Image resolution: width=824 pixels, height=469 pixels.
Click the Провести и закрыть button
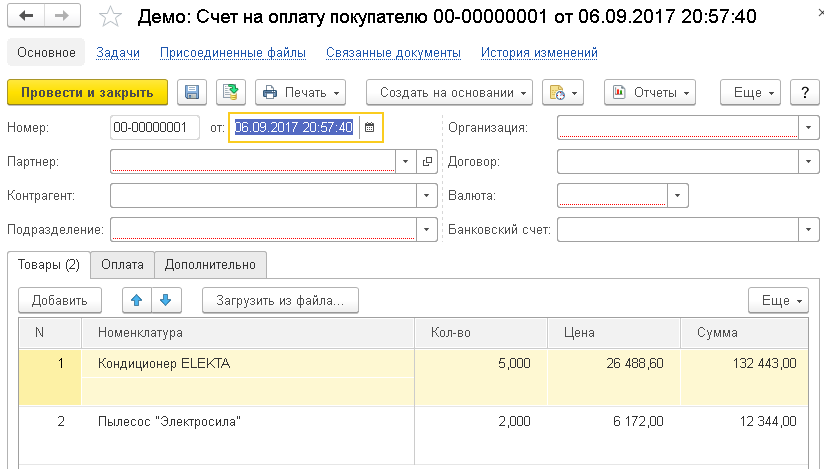click(x=87, y=93)
